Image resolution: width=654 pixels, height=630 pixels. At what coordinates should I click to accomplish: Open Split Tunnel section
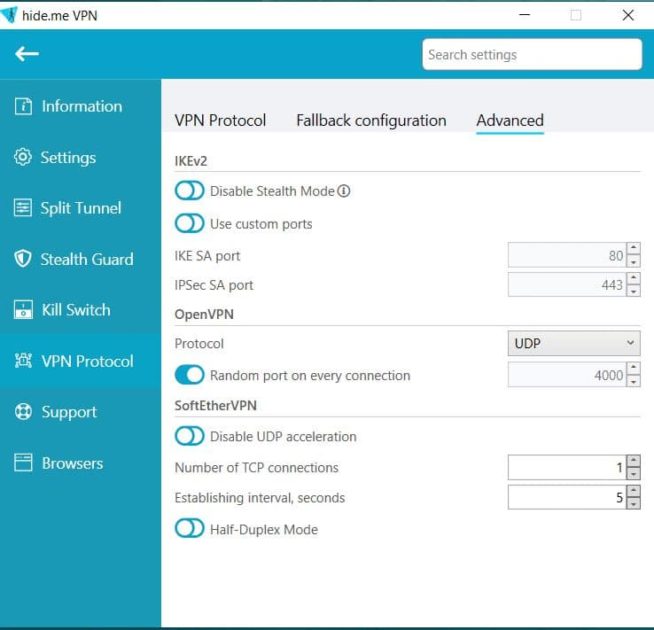pos(80,208)
